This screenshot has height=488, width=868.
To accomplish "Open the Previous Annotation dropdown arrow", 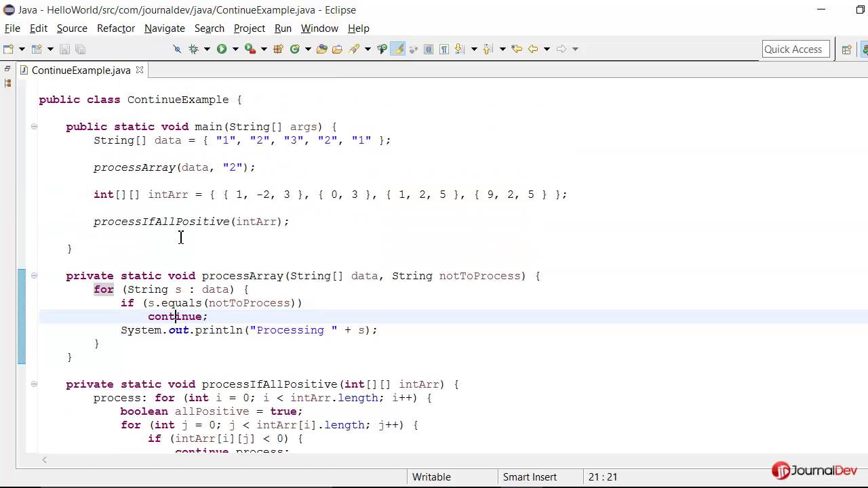I will tap(502, 49).
